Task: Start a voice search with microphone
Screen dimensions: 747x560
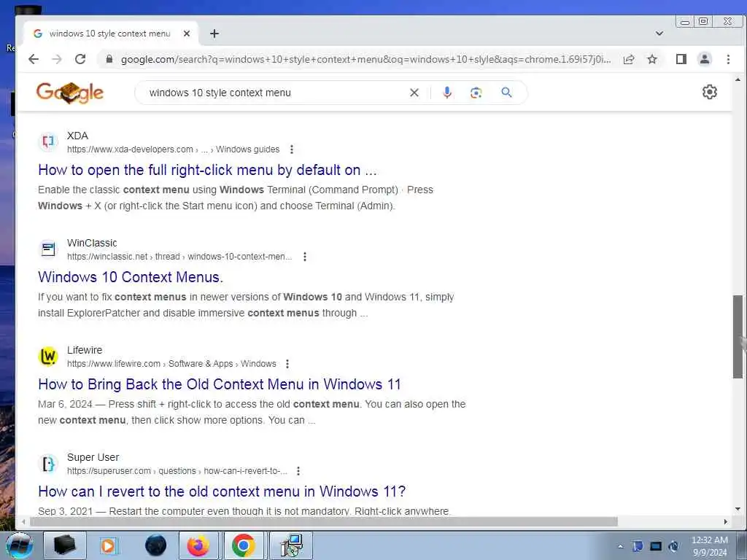Action: pos(447,93)
